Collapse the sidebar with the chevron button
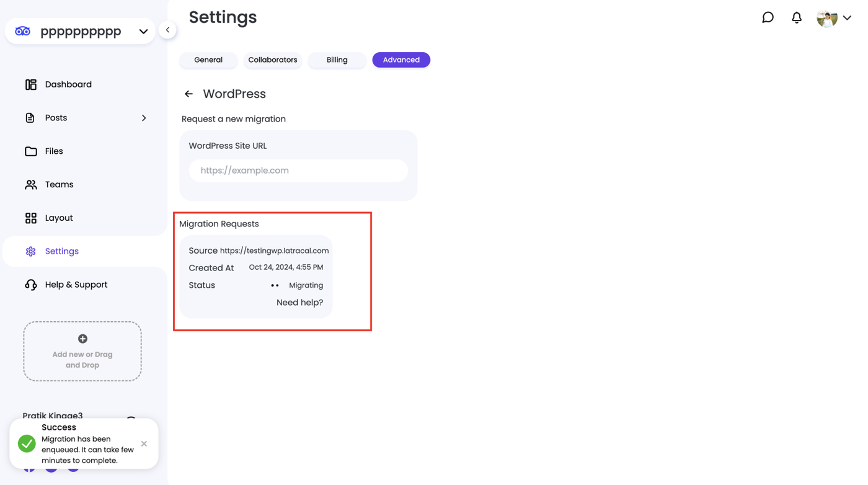 click(167, 30)
